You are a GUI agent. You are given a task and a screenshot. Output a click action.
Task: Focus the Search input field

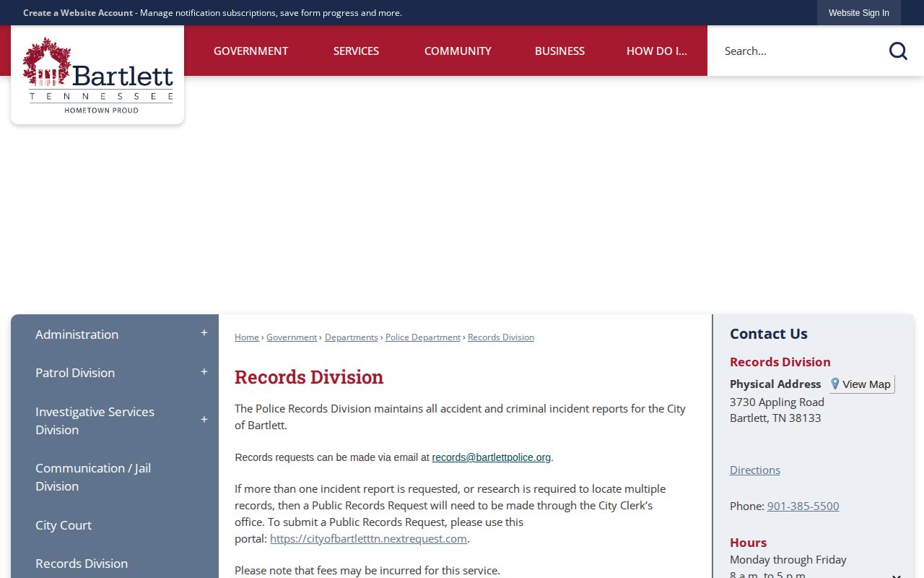[x=798, y=51]
